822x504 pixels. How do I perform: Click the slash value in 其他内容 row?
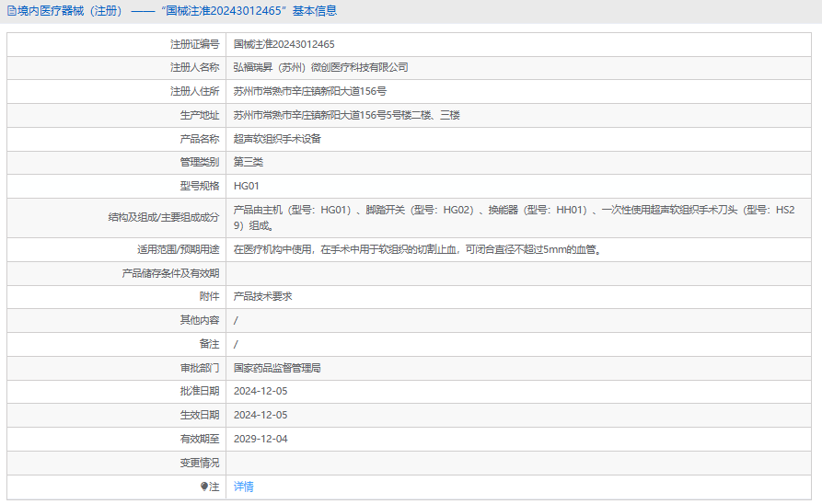tap(236, 320)
